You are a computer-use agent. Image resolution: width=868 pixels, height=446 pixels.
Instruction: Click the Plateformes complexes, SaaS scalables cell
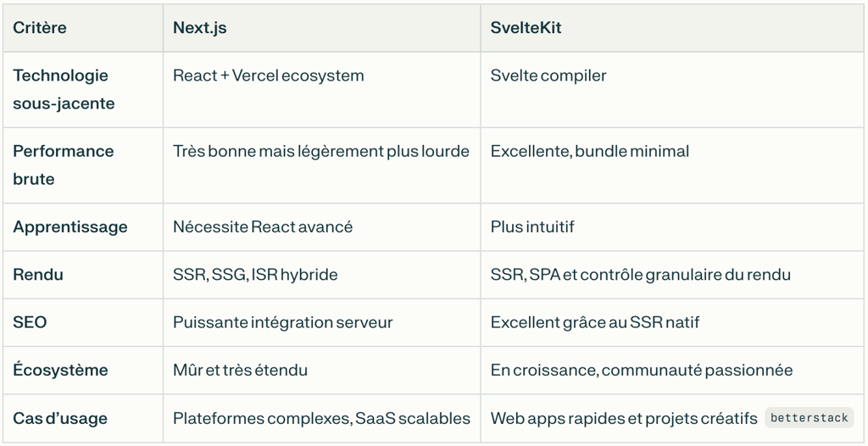click(x=320, y=418)
